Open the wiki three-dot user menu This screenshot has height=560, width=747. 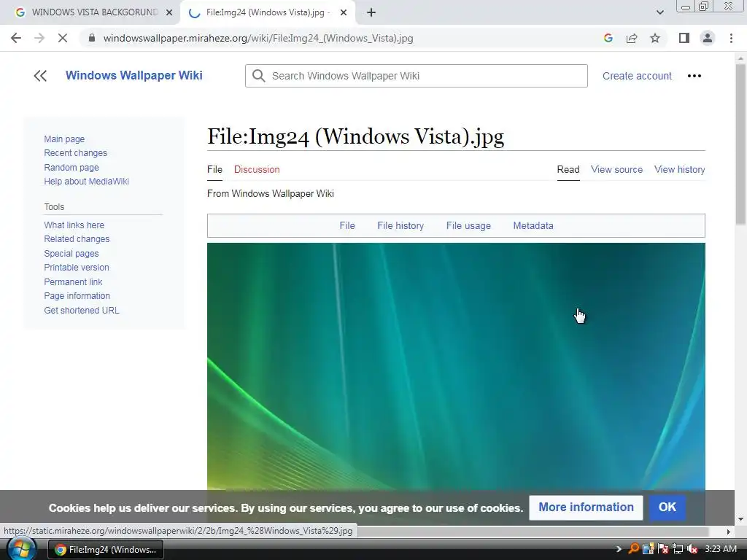tap(694, 76)
